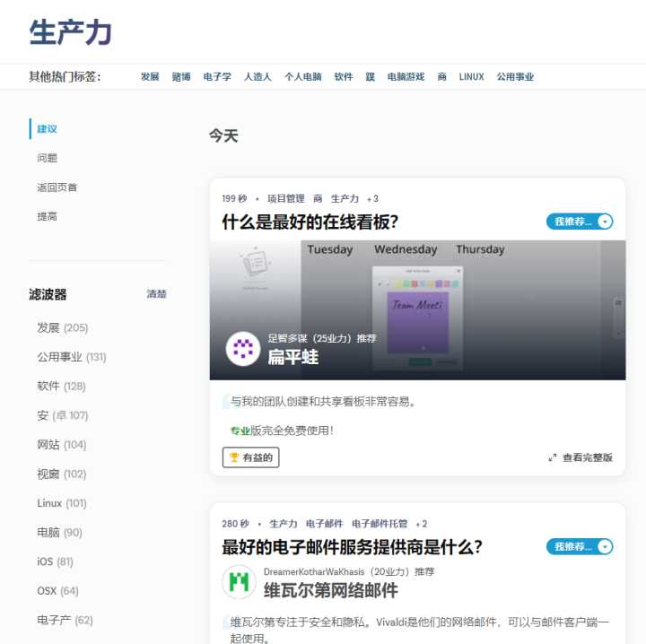Filter by iOS (81)
This screenshot has width=646, height=644.
pyautogui.click(x=56, y=561)
